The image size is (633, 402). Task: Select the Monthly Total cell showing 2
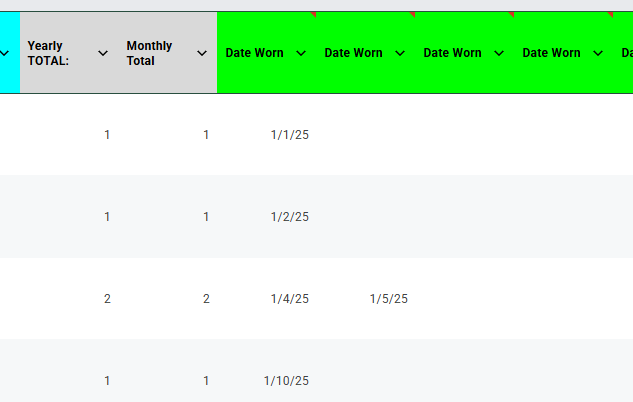click(x=206, y=299)
